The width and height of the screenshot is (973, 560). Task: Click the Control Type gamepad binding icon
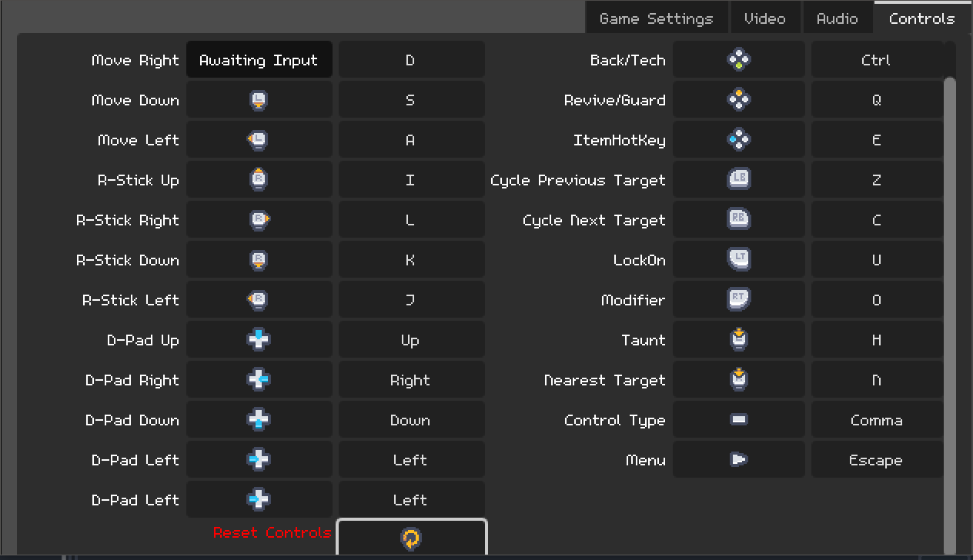[x=739, y=420]
